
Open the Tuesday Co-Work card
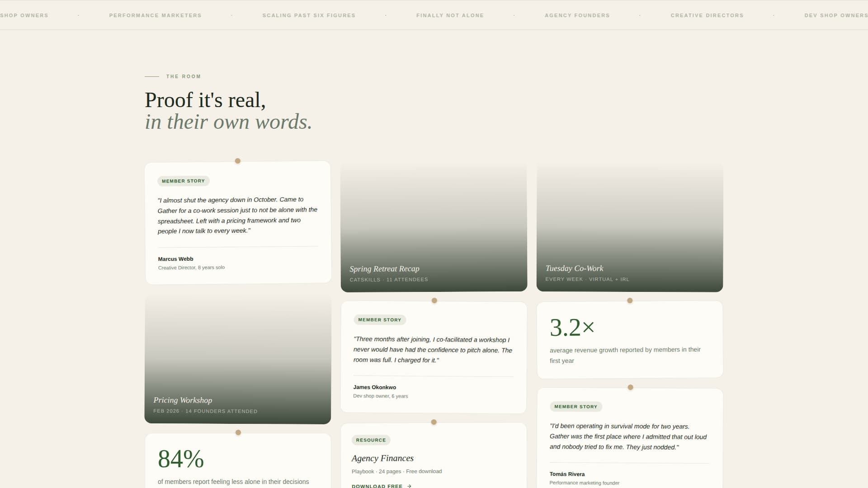(x=630, y=226)
